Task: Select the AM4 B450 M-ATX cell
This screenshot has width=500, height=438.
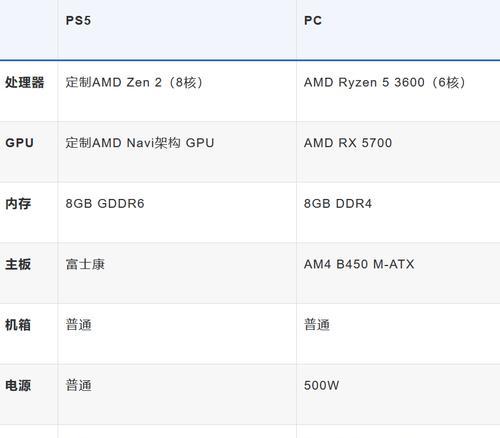Action: coord(359,264)
